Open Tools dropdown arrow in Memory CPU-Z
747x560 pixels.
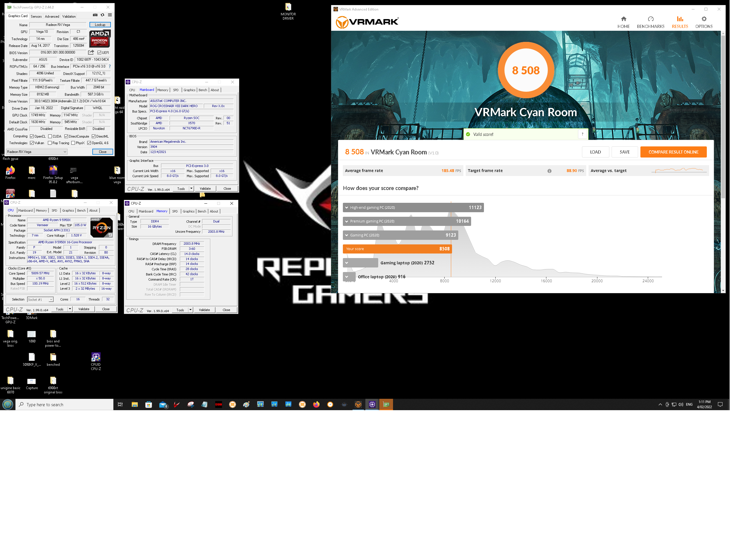190,310
